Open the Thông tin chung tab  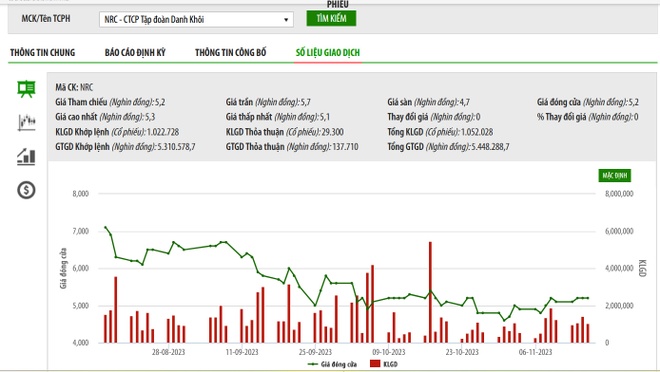pos(43,53)
